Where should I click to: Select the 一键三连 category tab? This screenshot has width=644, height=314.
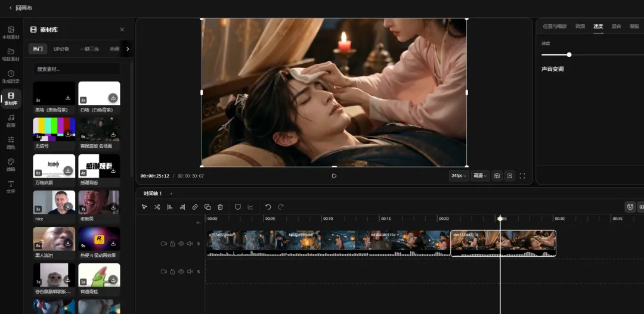point(90,49)
